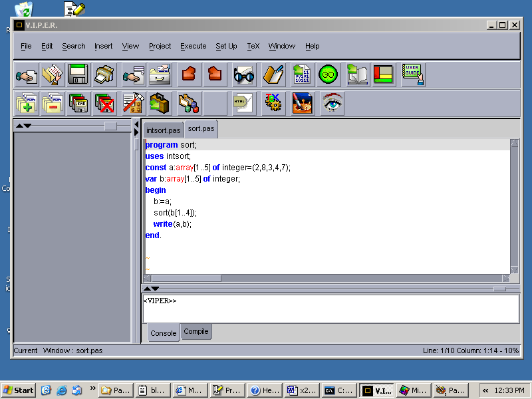Click the editor vertical scrollbar up arrow
This screenshot has width=532, height=399.
pos(514,143)
